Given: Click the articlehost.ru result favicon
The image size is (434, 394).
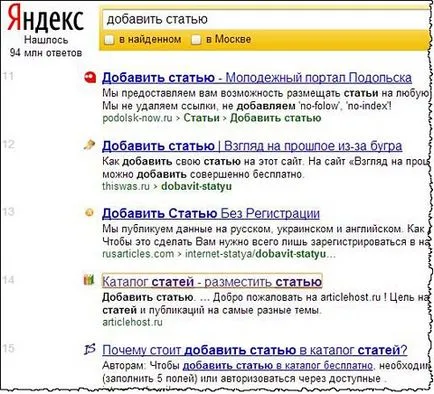Looking at the screenshot, I should tap(89, 280).
